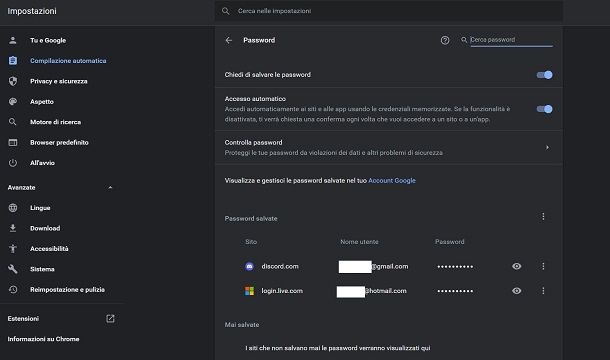Click the Nome utente column header
This screenshot has height=360, width=610.
point(359,242)
